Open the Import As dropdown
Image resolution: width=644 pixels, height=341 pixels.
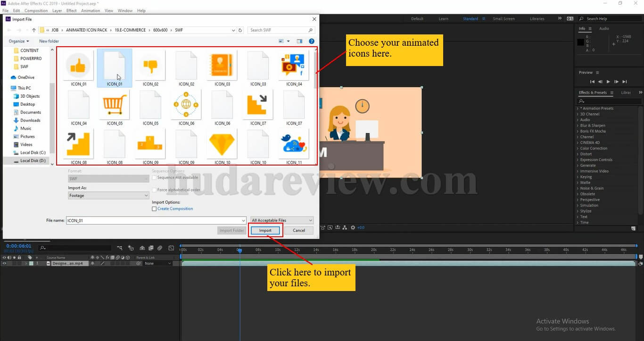point(108,195)
